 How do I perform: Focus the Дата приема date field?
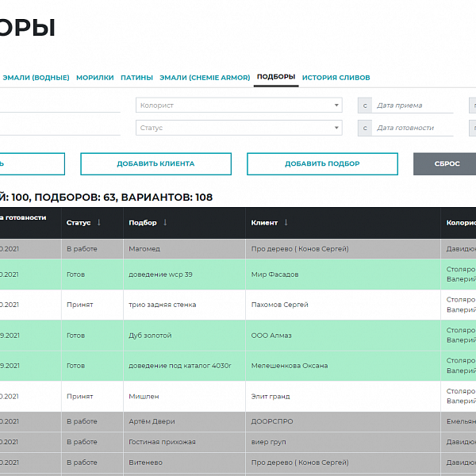pyautogui.click(x=413, y=105)
